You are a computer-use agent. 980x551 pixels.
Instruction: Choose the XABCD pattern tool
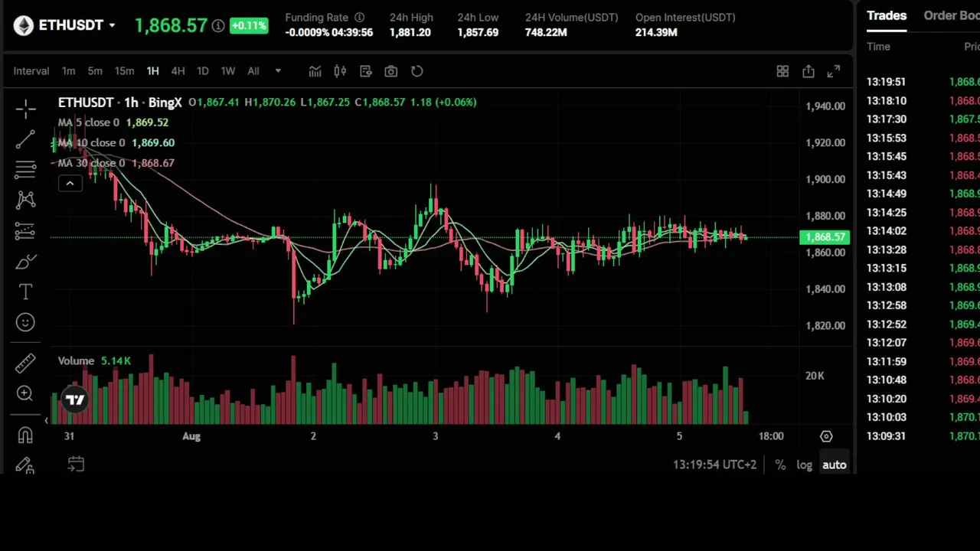click(25, 200)
